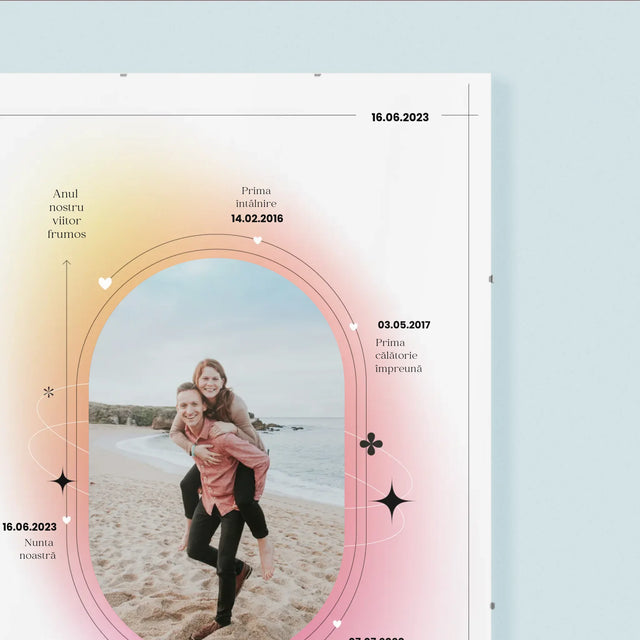
Task: Click the large white heart on arch's left
Action: pos(105,283)
